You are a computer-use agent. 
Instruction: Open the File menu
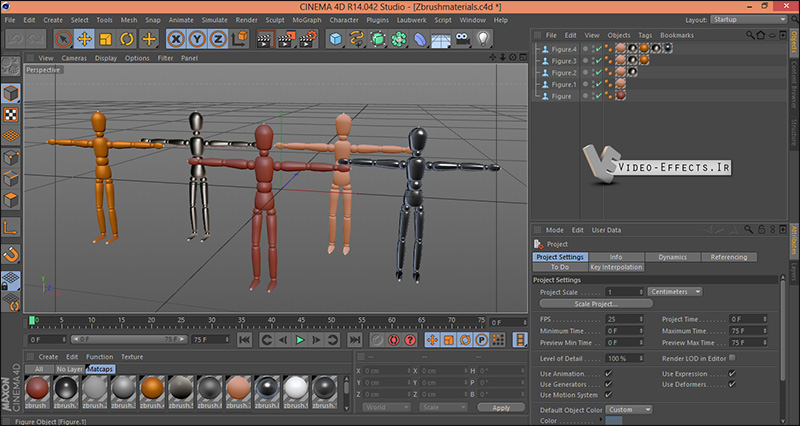[10, 20]
